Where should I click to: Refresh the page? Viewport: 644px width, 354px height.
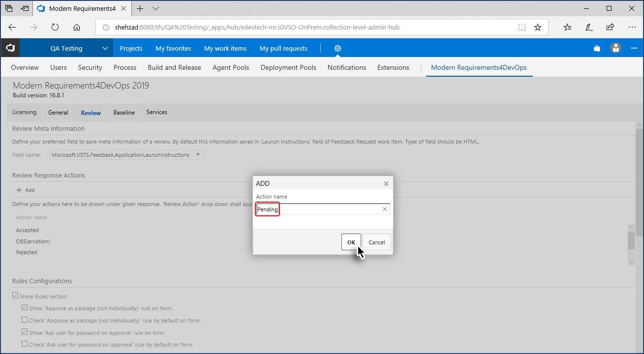55,28
